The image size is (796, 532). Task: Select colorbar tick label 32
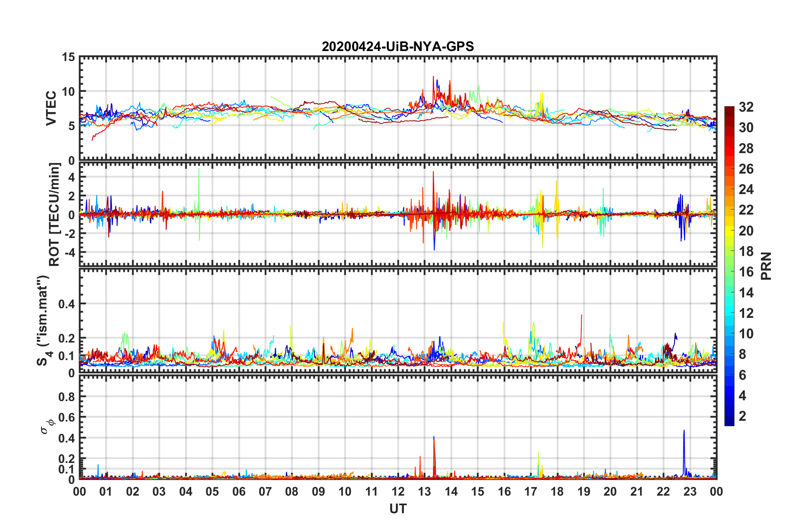point(746,107)
